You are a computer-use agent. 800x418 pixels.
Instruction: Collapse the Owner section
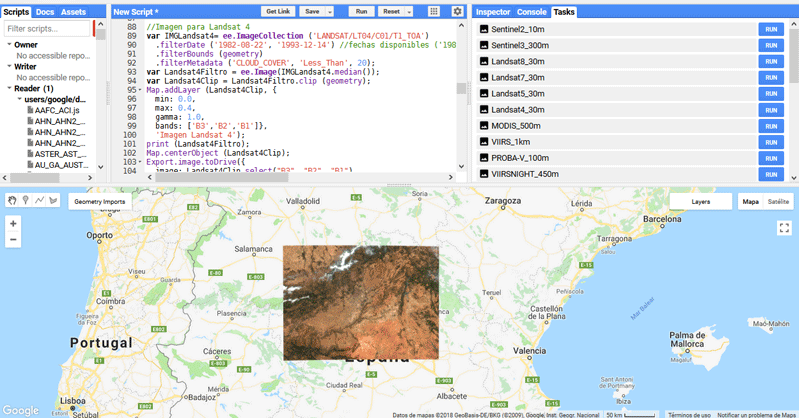(9, 44)
